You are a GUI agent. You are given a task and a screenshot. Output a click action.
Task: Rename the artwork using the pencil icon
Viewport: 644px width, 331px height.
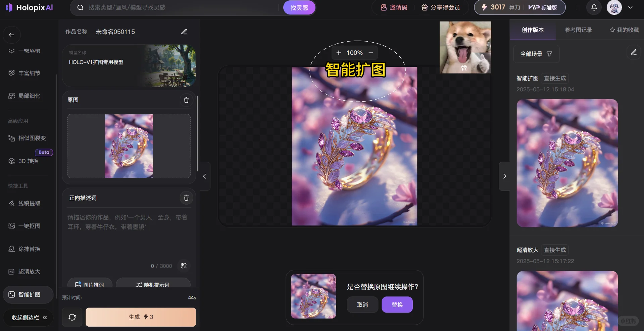[x=184, y=32]
